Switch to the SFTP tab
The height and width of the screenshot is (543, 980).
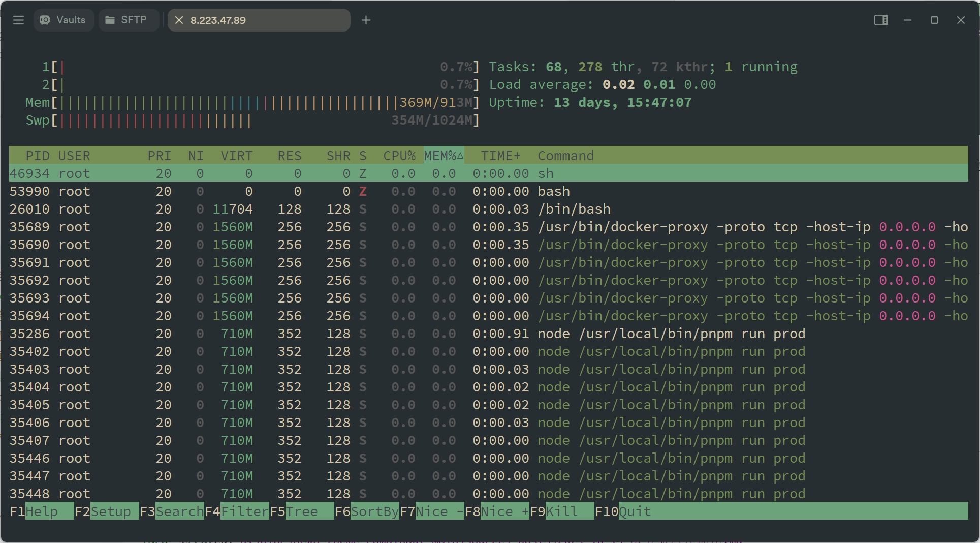(129, 20)
